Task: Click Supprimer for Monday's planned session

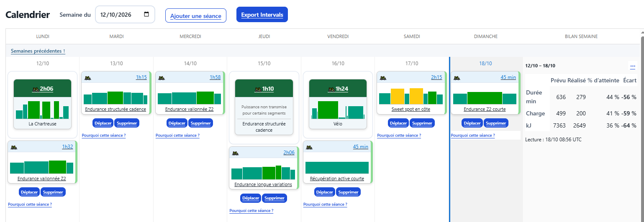Action: 53,192
